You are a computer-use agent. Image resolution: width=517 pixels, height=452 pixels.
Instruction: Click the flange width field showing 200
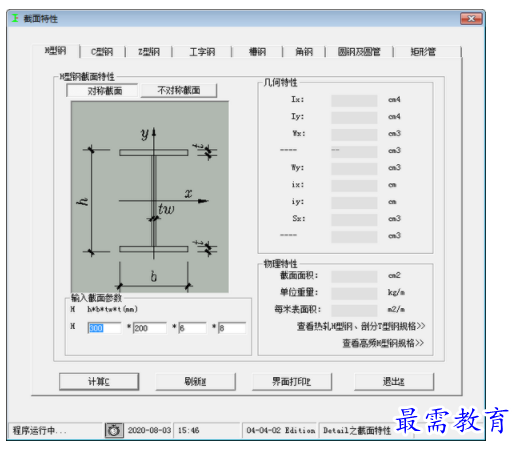150,328
